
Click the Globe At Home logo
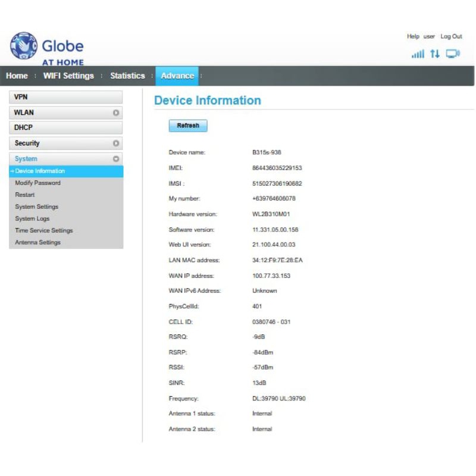(47, 48)
